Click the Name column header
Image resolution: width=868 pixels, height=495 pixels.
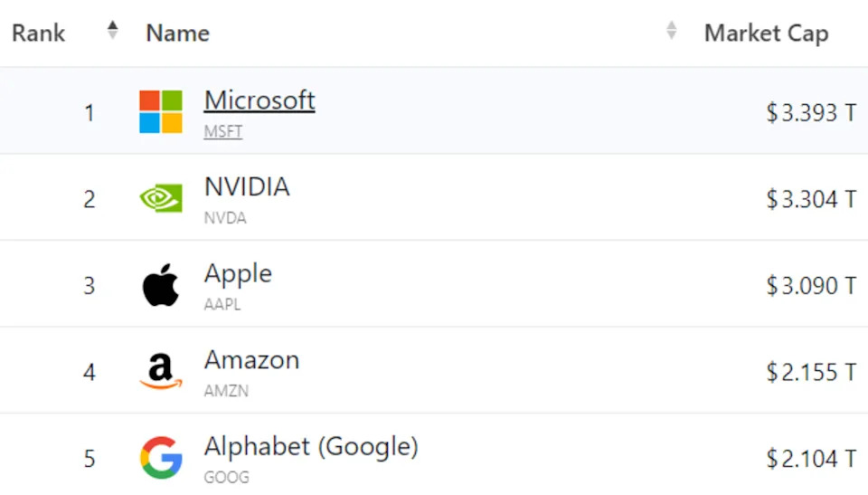(x=178, y=33)
